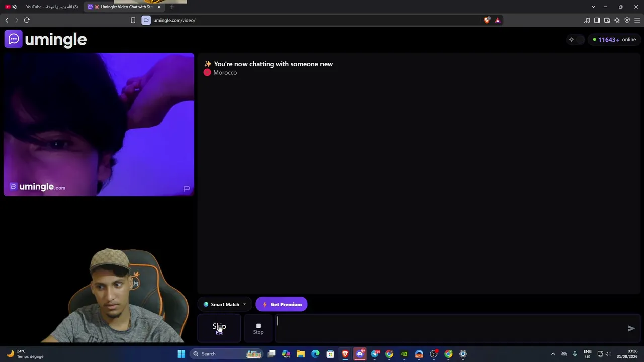Screen dimensions: 644x362
Task: Open the Windows Start menu
Action: [x=181, y=354]
